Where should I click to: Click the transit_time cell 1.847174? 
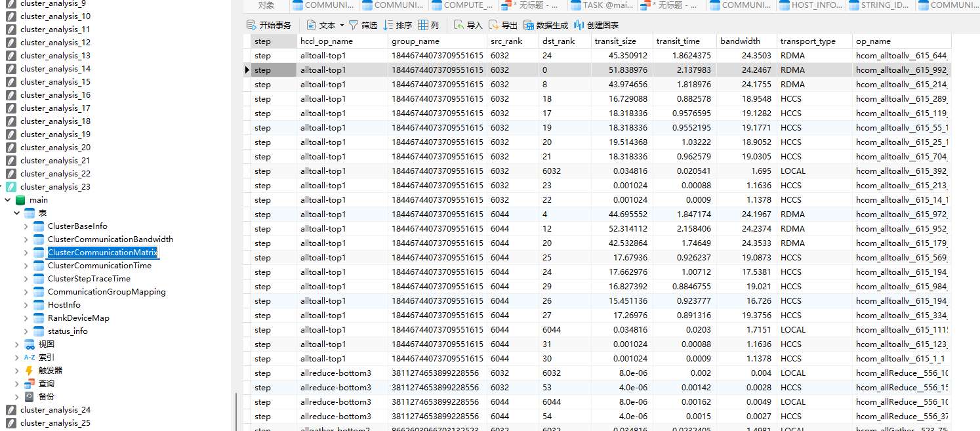point(684,215)
